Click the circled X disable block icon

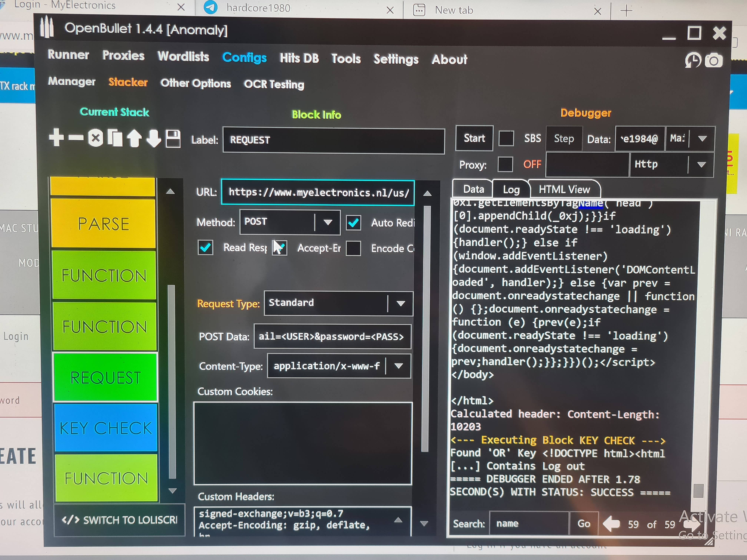96,138
